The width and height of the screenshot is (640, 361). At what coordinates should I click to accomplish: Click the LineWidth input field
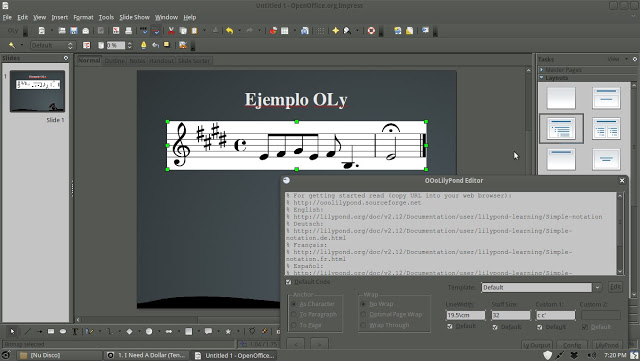pos(465,315)
